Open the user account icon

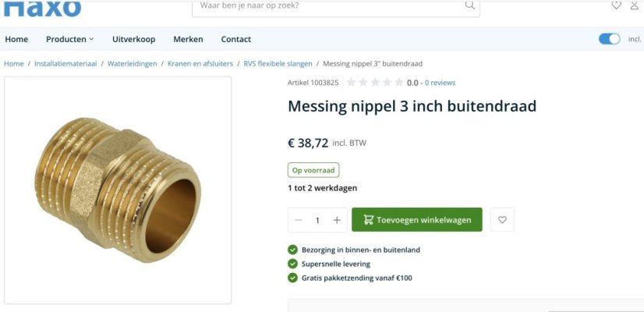(x=635, y=5)
